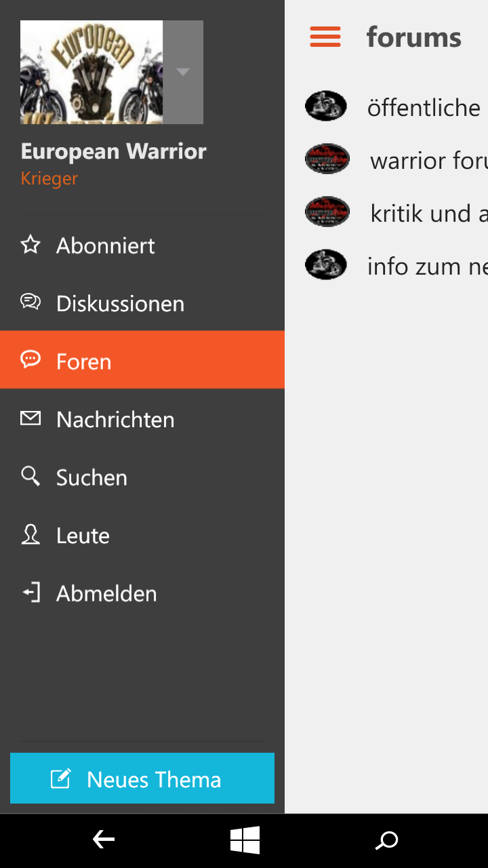Open the Krieger profile link
Screen dimensions: 488x868
click(x=49, y=178)
